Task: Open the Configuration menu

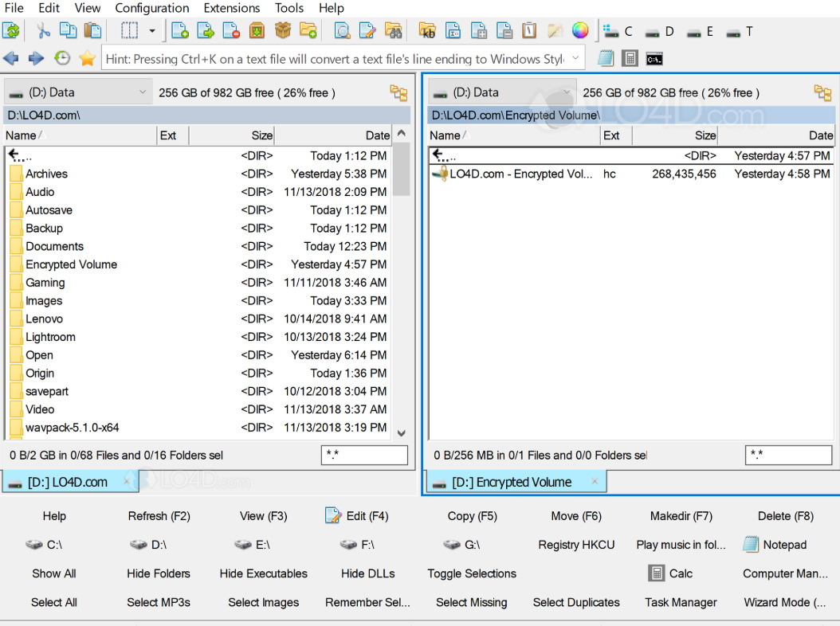Action: [x=151, y=8]
